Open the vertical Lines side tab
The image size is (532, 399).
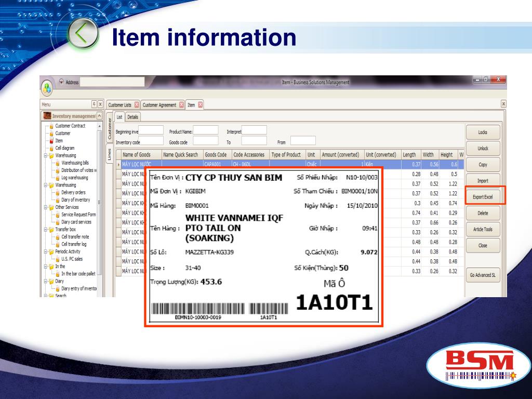(x=110, y=154)
